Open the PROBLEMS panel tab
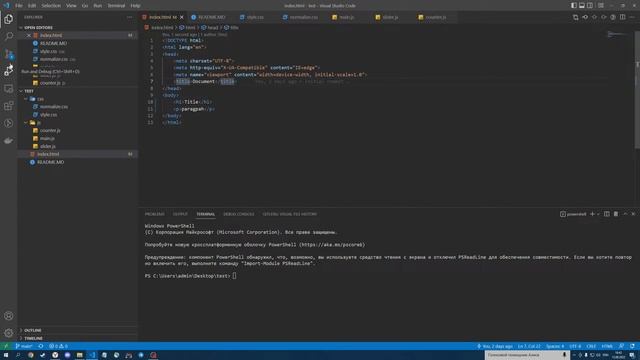Screen dimensions: 640x360 [x=154, y=214]
